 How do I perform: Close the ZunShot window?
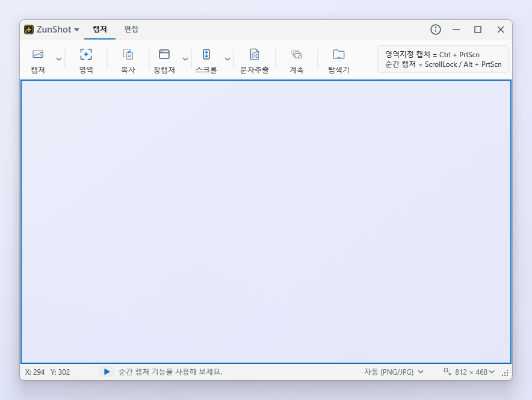[x=501, y=30]
